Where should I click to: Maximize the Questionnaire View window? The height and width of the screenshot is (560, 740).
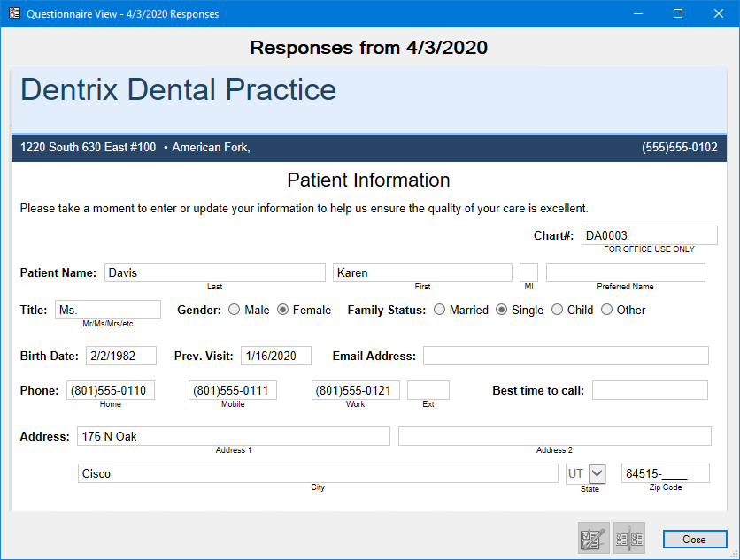(678, 14)
